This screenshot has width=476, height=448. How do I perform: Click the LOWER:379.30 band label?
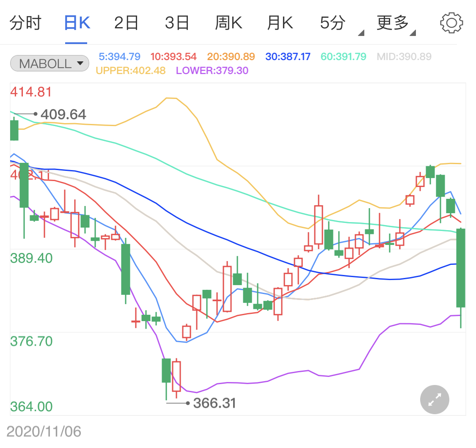click(x=212, y=71)
